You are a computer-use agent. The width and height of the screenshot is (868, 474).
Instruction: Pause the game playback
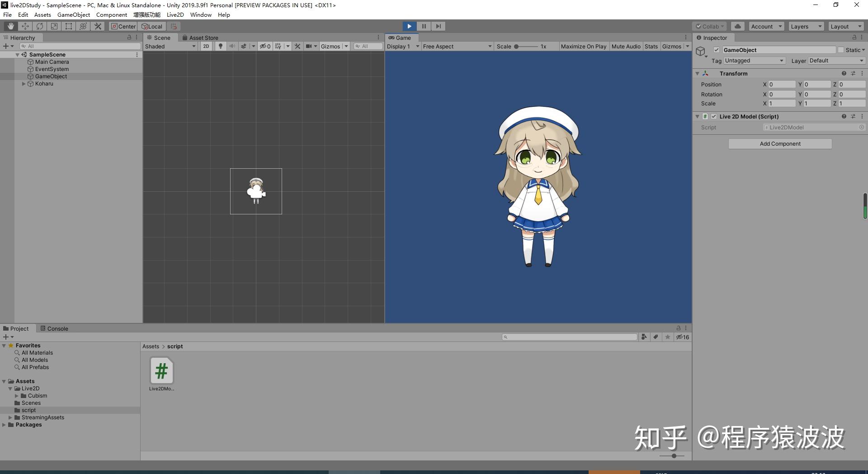pyautogui.click(x=424, y=26)
